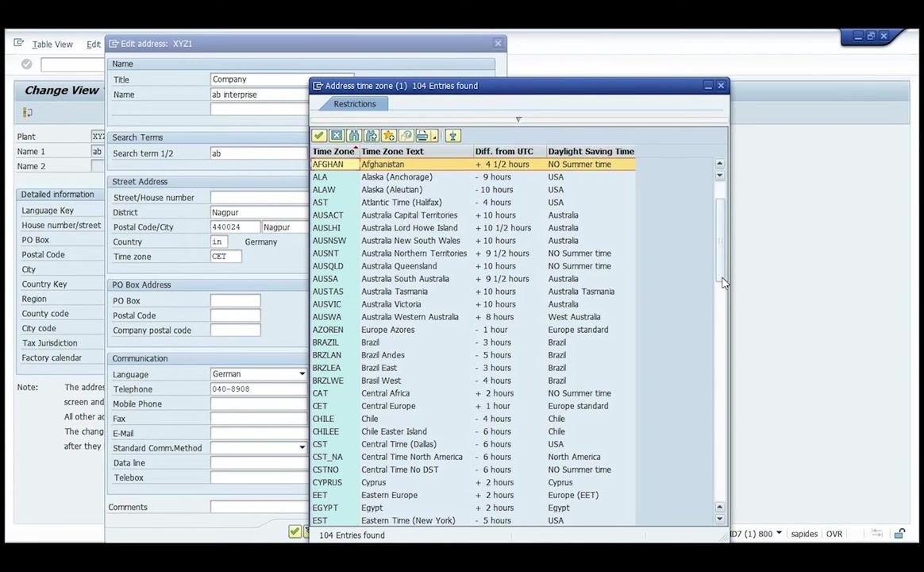Click the Telephone field 040-8908

[260, 389]
